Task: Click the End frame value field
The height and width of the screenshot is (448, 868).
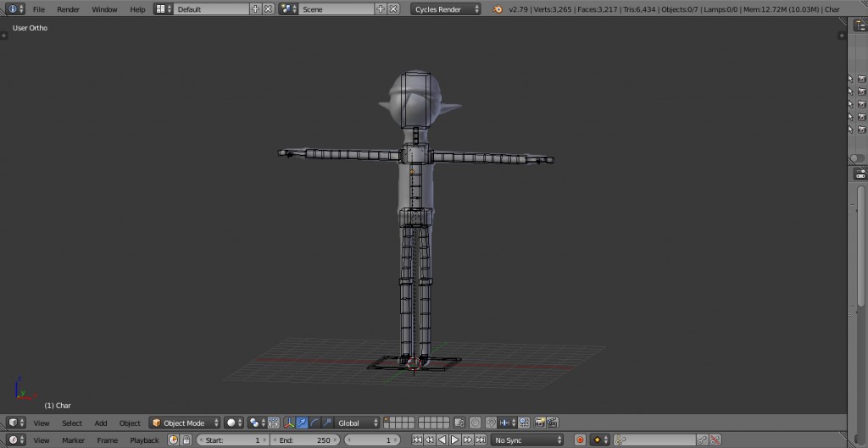Action: click(x=307, y=440)
